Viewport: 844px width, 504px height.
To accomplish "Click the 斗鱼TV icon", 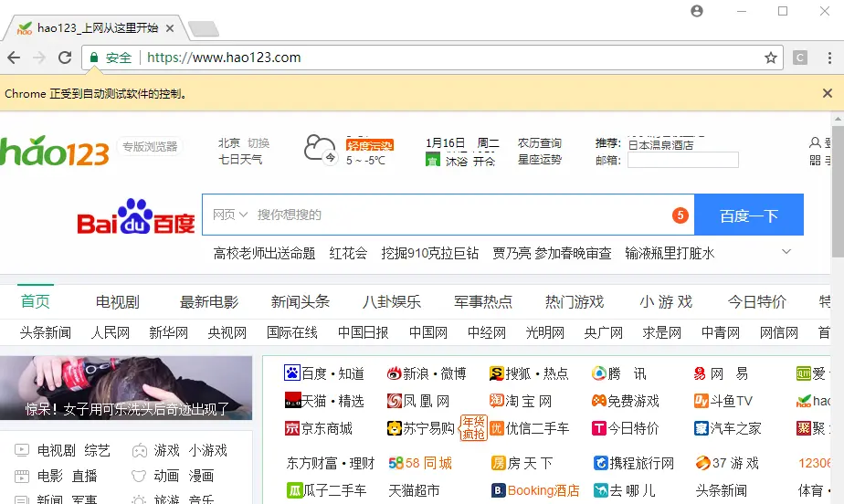I will tap(701, 401).
